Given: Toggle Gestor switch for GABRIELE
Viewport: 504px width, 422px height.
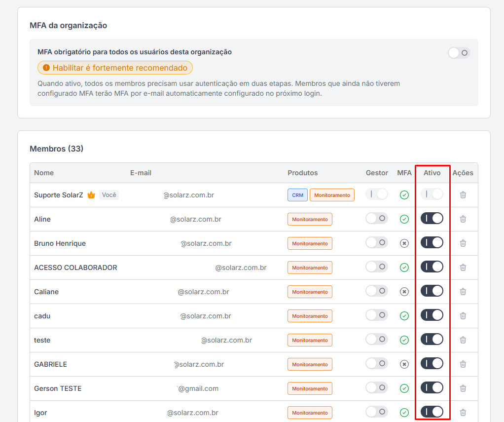Looking at the screenshot, I should pos(377,363).
